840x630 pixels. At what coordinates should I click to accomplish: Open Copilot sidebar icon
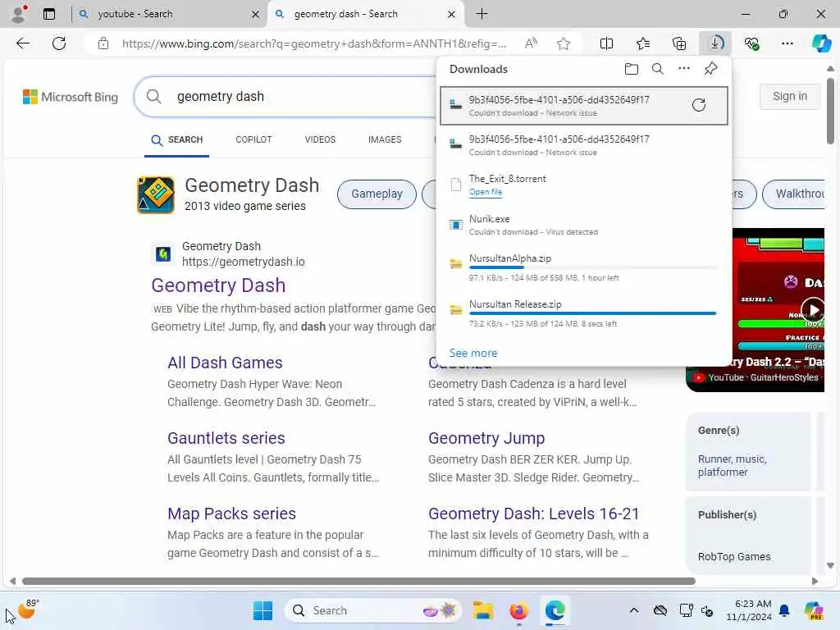(x=821, y=43)
